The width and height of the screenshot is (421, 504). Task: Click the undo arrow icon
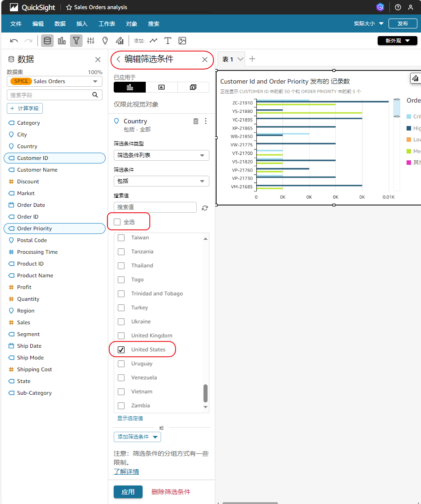14,41
